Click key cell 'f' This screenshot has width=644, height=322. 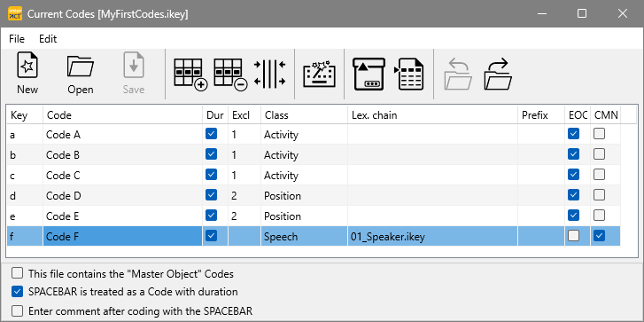tap(25, 236)
